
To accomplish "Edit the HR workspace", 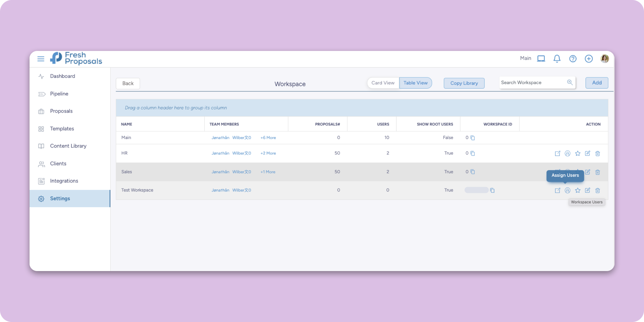I will click(587, 153).
